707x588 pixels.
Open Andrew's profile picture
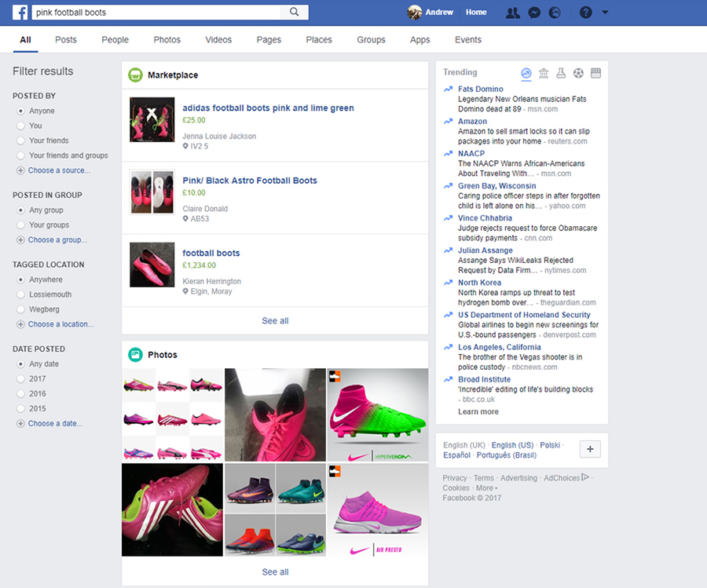click(x=414, y=12)
